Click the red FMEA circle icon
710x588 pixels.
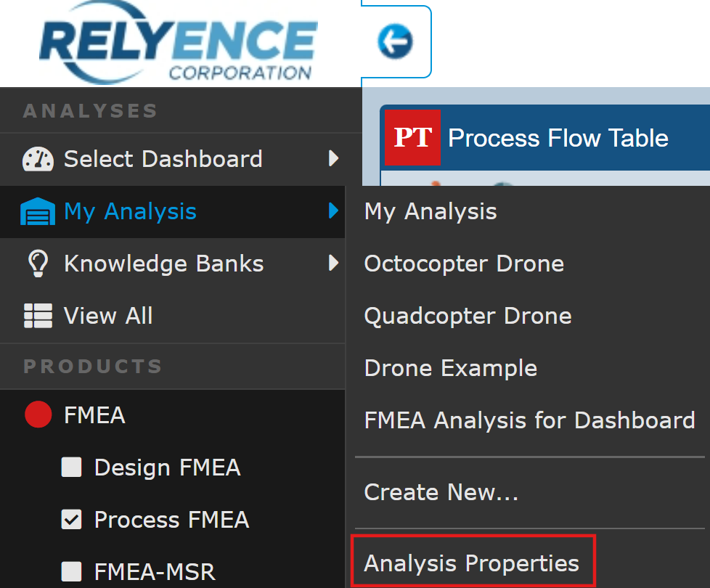tap(38, 415)
